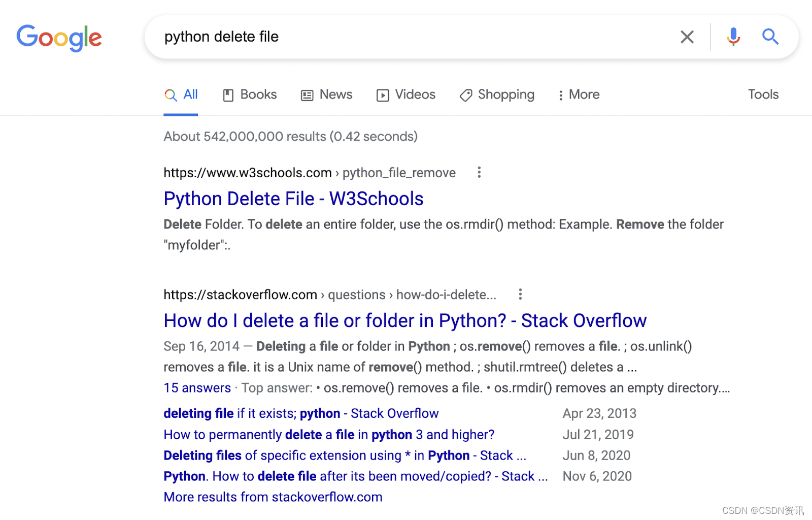The width and height of the screenshot is (812, 520).
Task: Click the Nov 6, 2020 date
Action: [597, 477]
